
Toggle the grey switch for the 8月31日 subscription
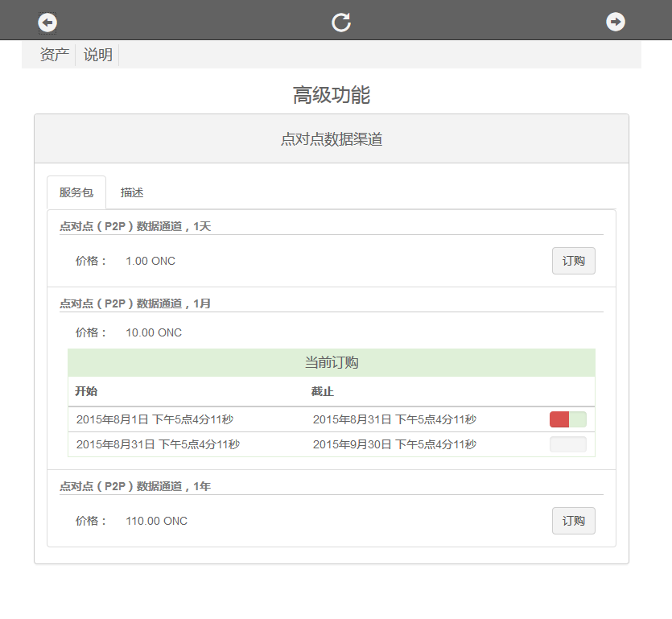(567, 444)
